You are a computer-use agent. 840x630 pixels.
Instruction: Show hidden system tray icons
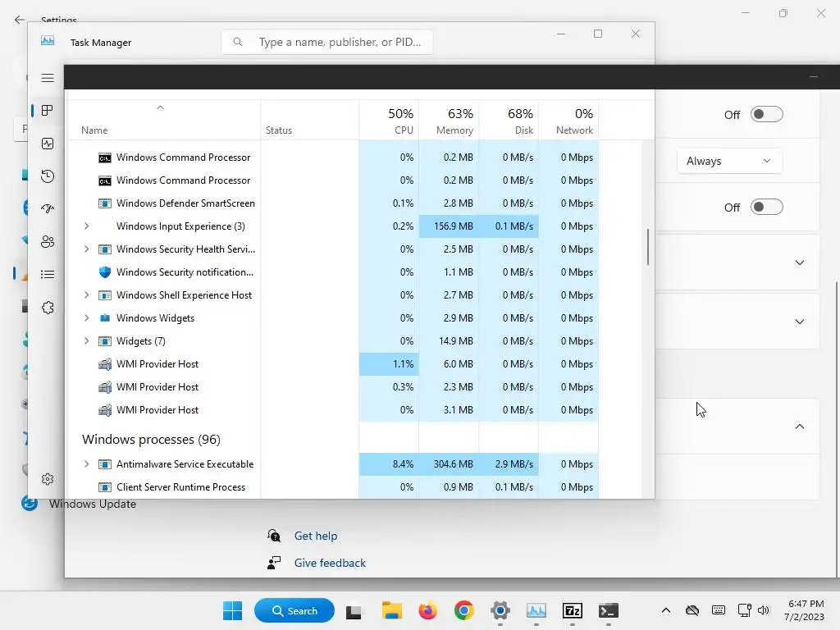pyautogui.click(x=666, y=610)
